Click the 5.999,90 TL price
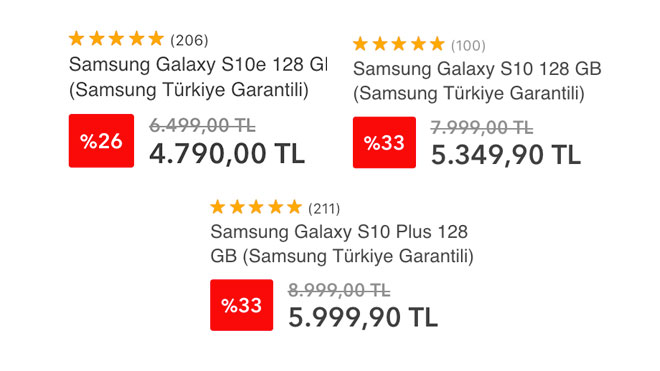Image resolution: width=660 pixels, height=371 pixels. point(363,318)
